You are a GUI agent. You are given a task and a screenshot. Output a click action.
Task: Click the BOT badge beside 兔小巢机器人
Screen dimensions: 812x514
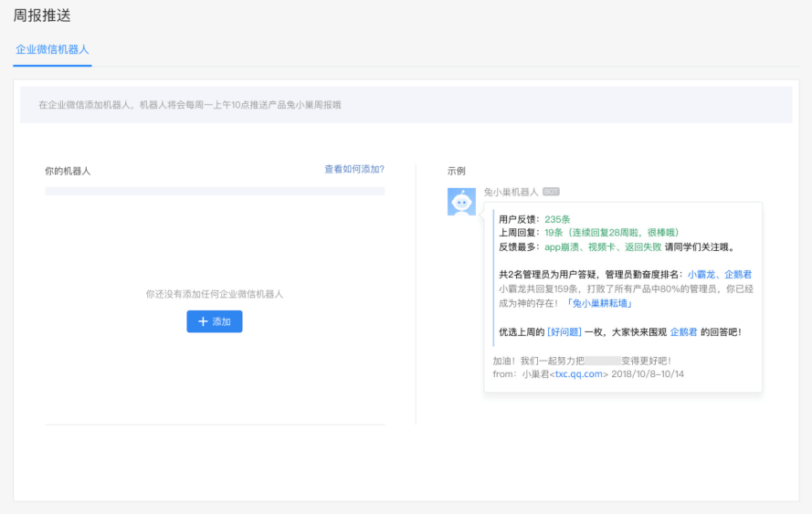point(551,192)
